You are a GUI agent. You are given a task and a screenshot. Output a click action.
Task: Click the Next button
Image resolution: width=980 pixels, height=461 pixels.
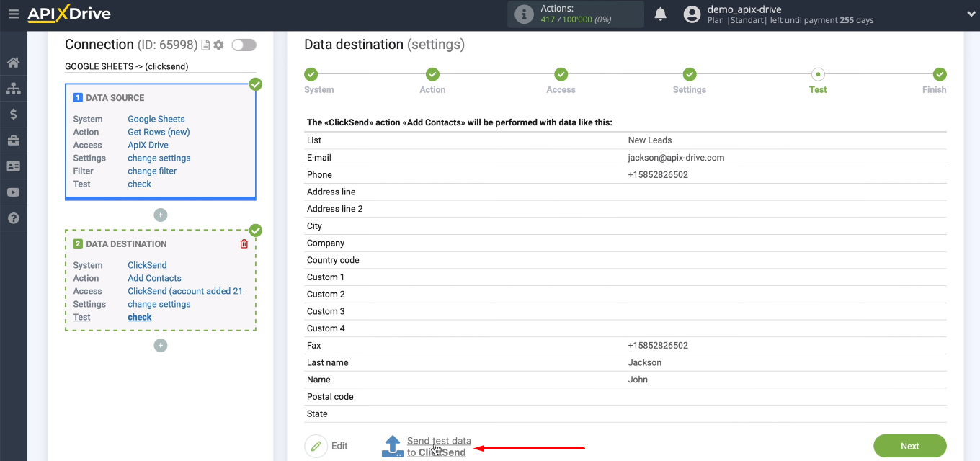pyautogui.click(x=910, y=446)
